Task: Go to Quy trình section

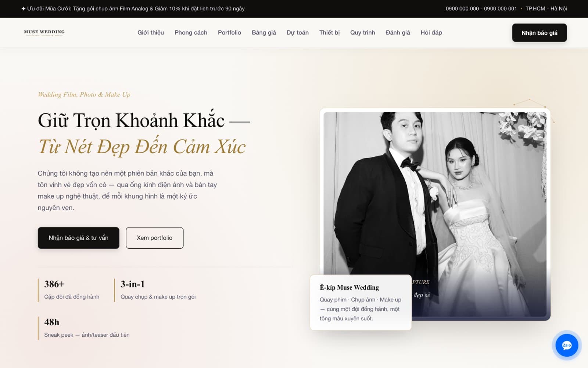Action: point(363,33)
